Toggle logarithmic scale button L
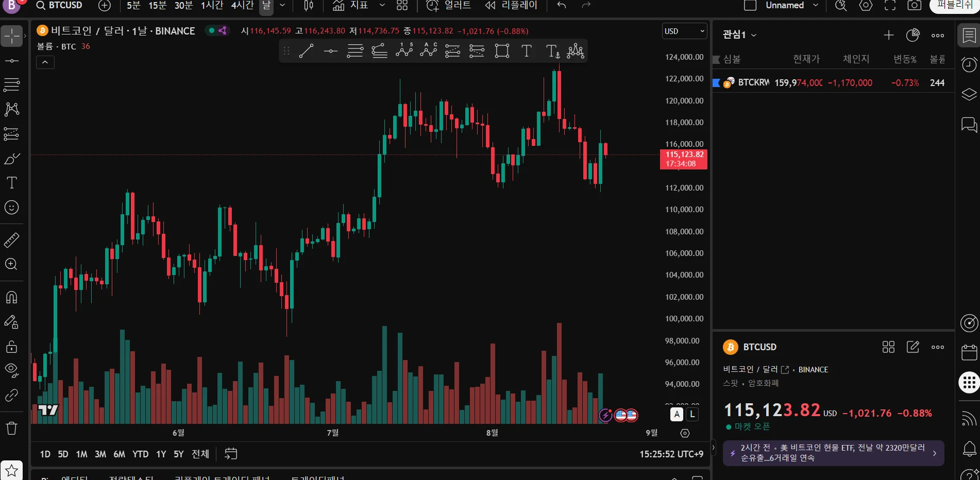Screen dimensions: 980x480 (x=692, y=414)
